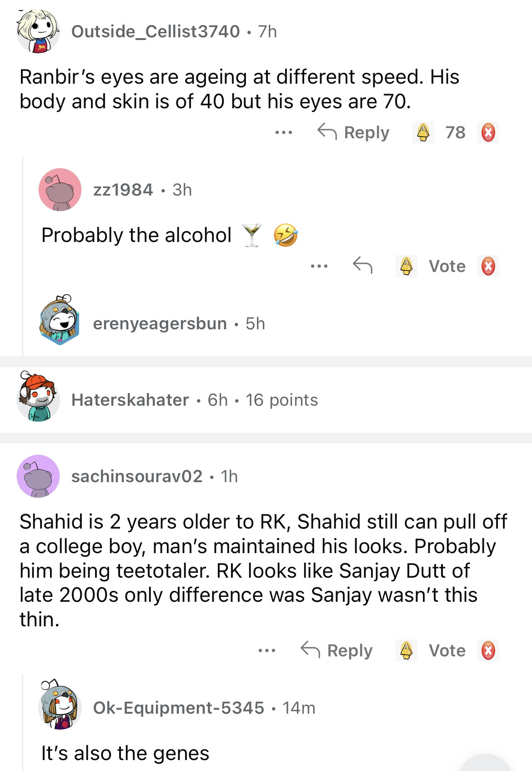
Task: Open Outside_Cellist3740's user profile name
Action: click(156, 31)
